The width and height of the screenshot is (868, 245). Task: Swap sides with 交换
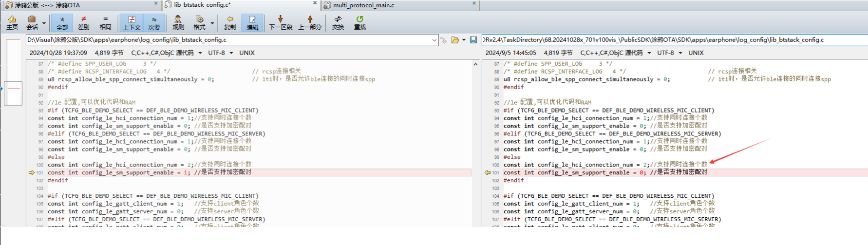338,23
